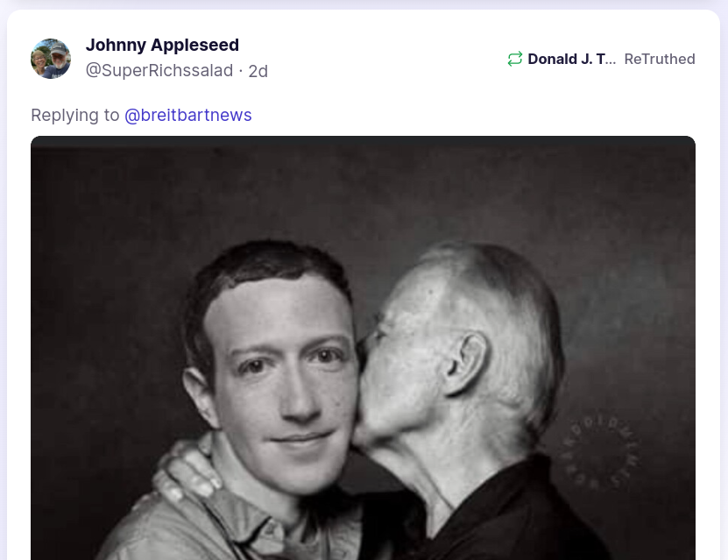Open the post's 2d timestamp
This screenshot has height=560, width=728.
coord(258,71)
